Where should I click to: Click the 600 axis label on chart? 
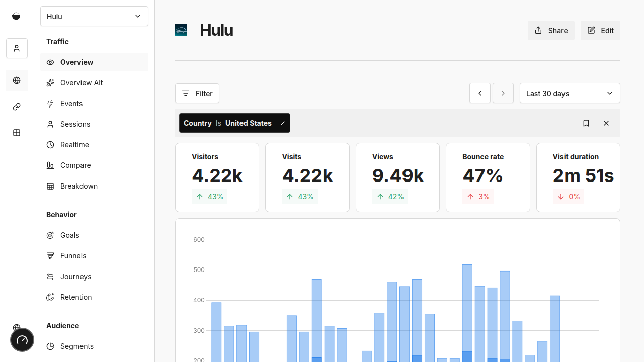pos(199,240)
